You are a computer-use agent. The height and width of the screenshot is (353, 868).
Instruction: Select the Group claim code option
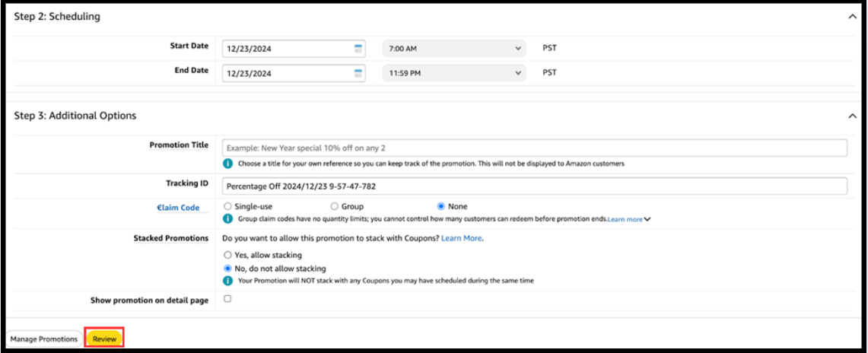pos(334,206)
